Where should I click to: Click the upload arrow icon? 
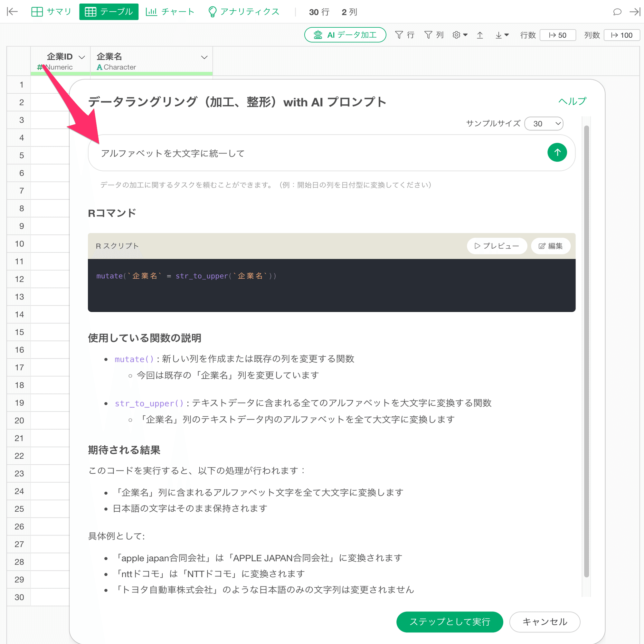tap(480, 35)
